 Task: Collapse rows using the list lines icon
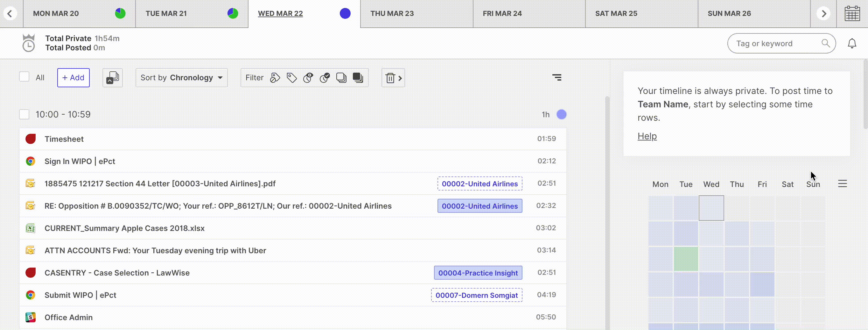[556, 78]
